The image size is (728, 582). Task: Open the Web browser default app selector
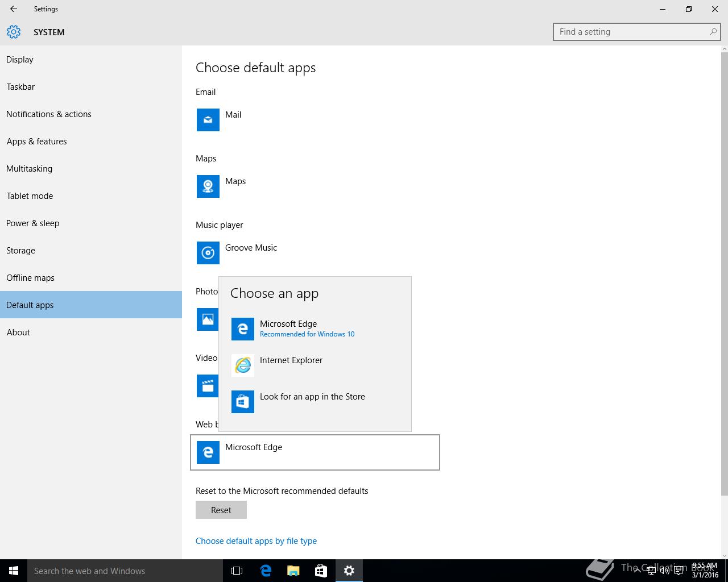(315, 452)
